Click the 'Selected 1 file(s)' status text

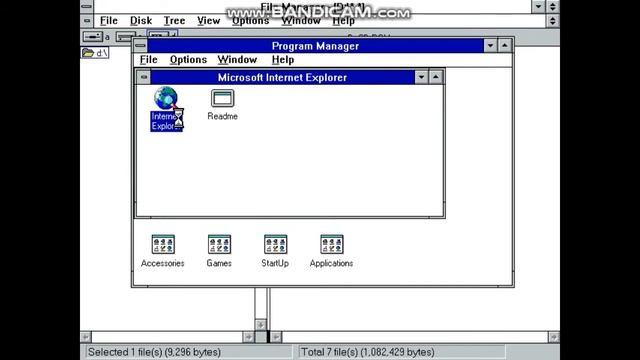(154, 352)
